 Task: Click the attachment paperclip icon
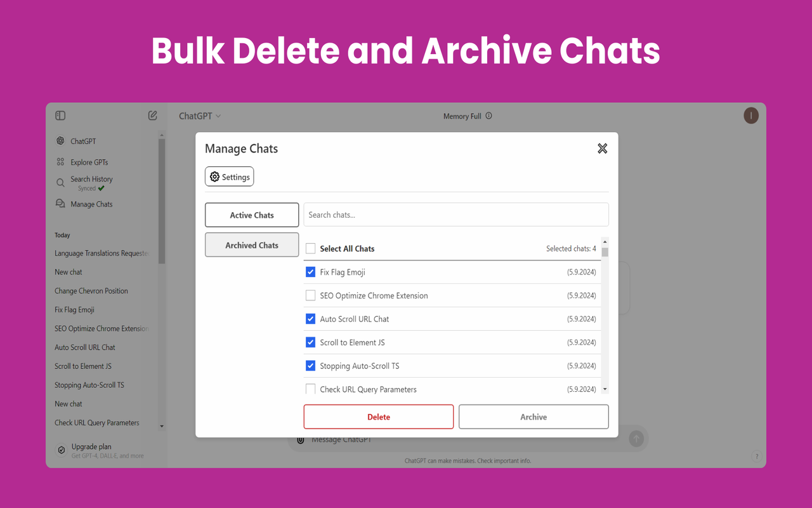tap(301, 439)
